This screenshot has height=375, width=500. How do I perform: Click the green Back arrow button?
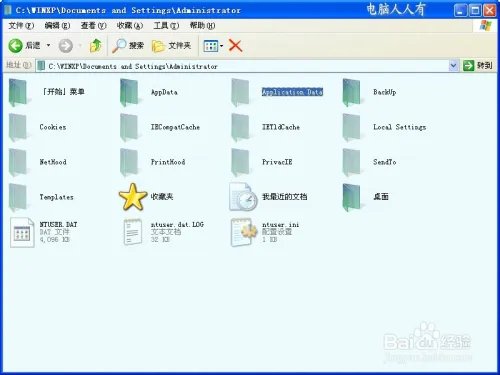pyautogui.click(x=15, y=46)
